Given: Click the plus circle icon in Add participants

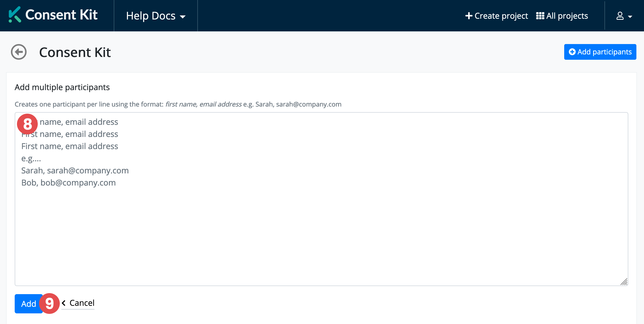Looking at the screenshot, I should 572,52.
